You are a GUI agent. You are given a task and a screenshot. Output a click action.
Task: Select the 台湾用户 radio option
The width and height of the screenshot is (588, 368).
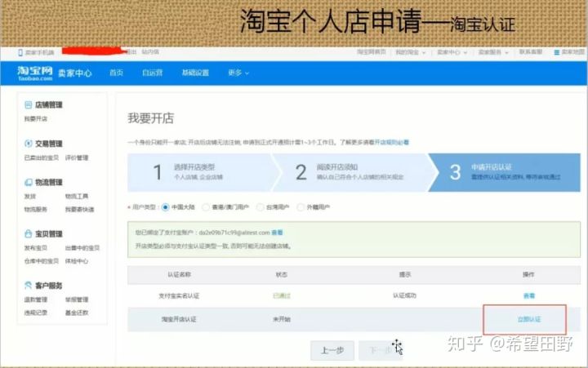[261, 207]
